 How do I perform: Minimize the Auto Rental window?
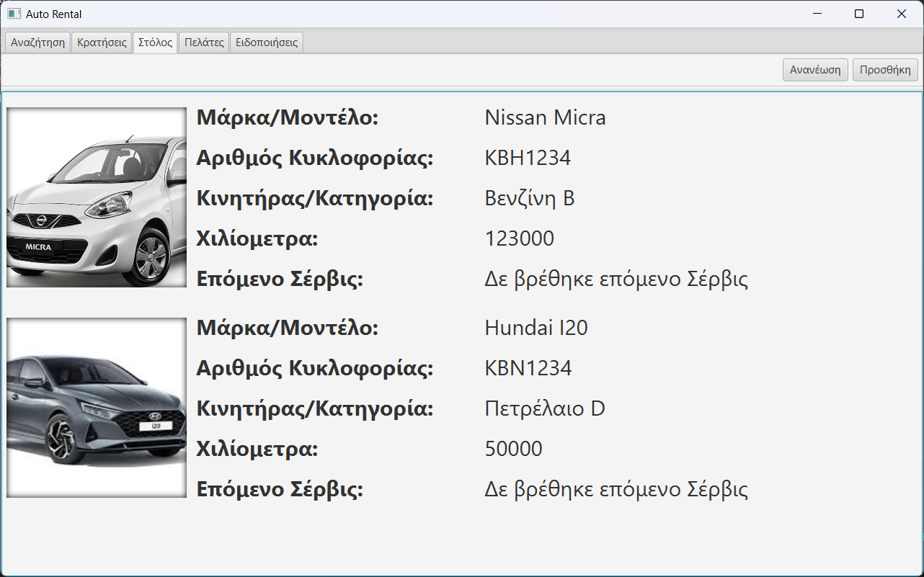817,14
